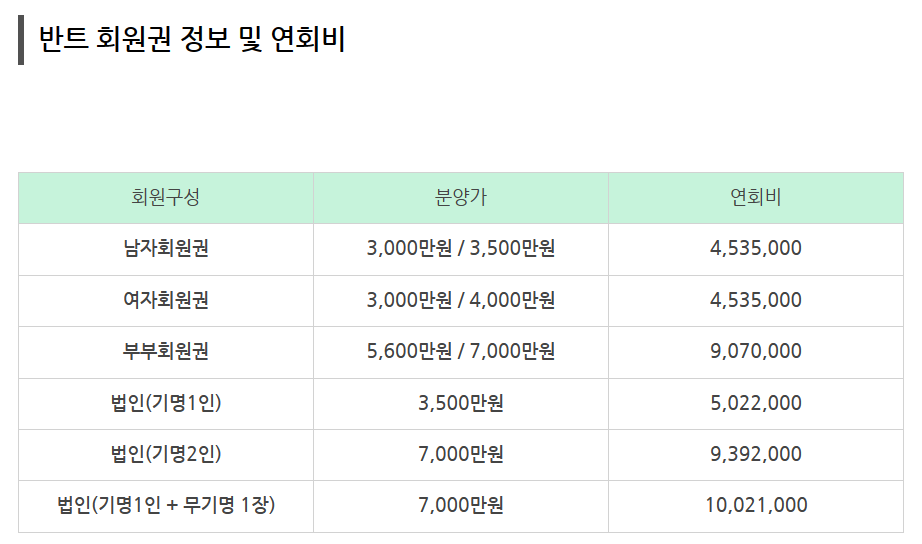Select the 3,500만원 corporate price cell
The width and height of the screenshot is (922, 544).
tap(461, 403)
